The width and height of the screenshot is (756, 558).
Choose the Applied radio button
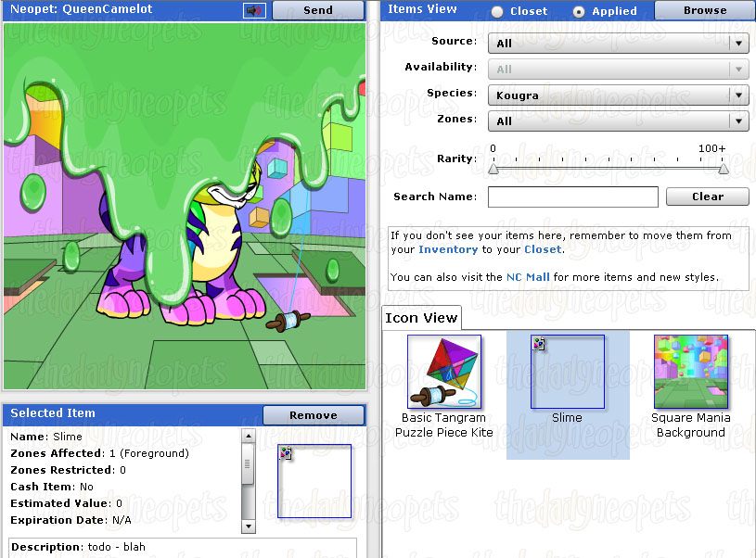coord(579,11)
